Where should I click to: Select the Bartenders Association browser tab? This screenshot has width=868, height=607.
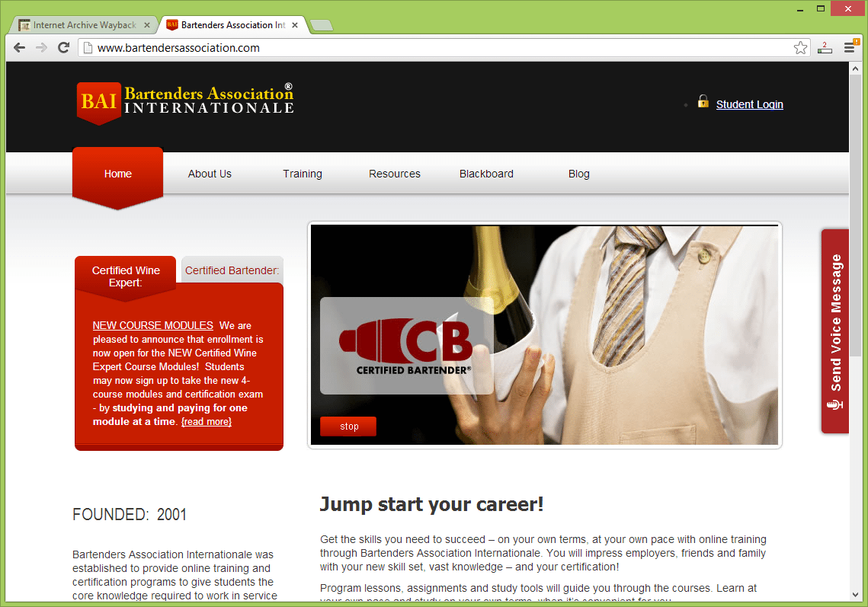232,25
